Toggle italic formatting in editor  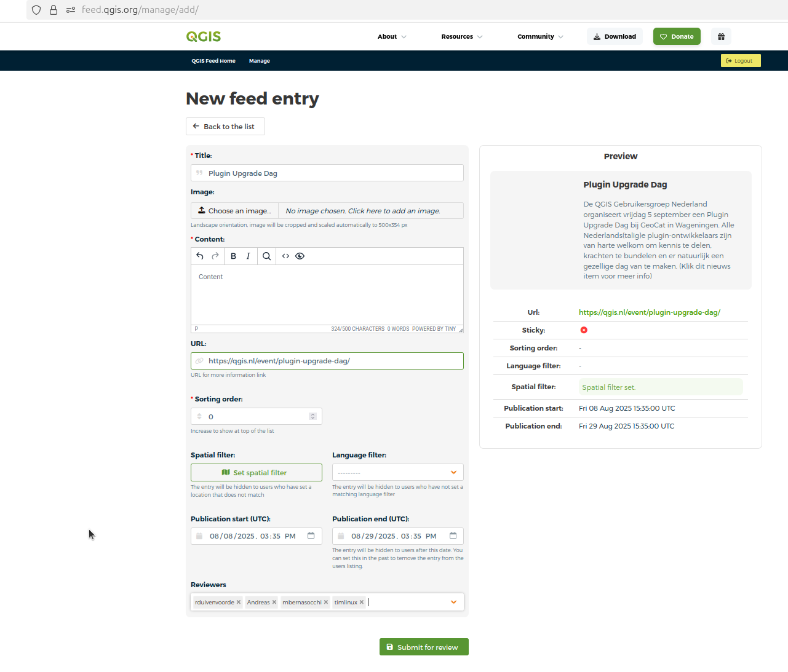pos(249,256)
